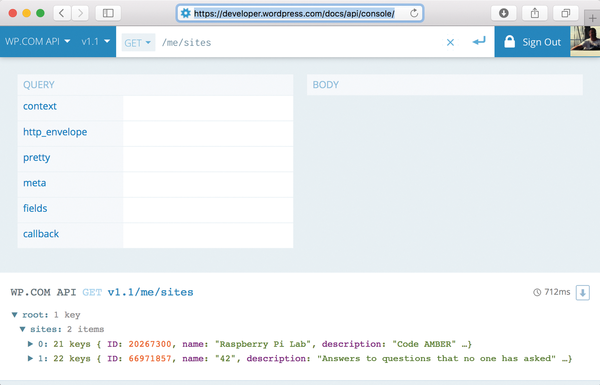Image resolution: width=600 pixels, height=385 pixels.
Task: Go forward with Safari's forward arrow
Action: coord(80,13)
